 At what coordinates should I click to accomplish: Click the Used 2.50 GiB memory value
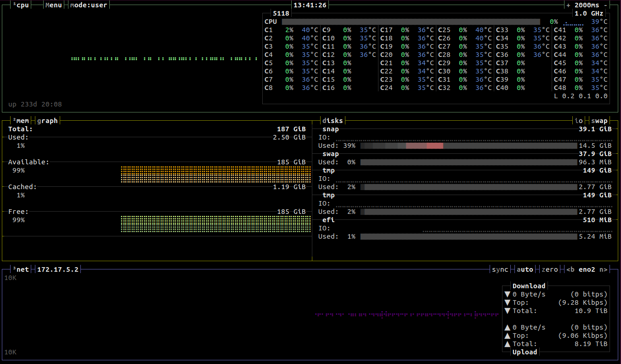[289, 137]
